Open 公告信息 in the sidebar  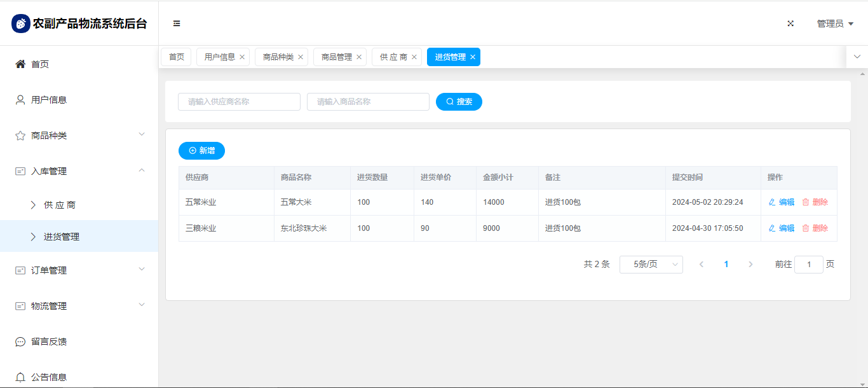pyautogui.click(x=49, y=377)
